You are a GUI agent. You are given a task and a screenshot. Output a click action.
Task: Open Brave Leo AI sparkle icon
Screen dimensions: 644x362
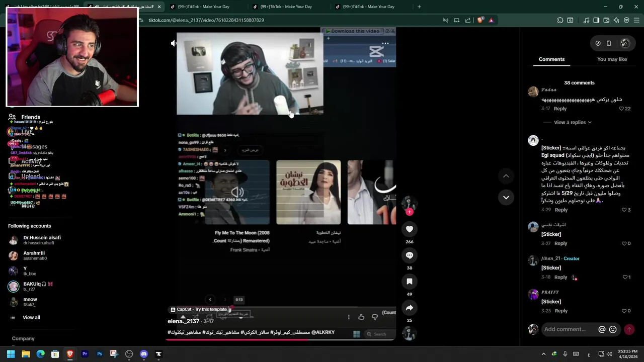pyautogui.click(x=616, y=20)
